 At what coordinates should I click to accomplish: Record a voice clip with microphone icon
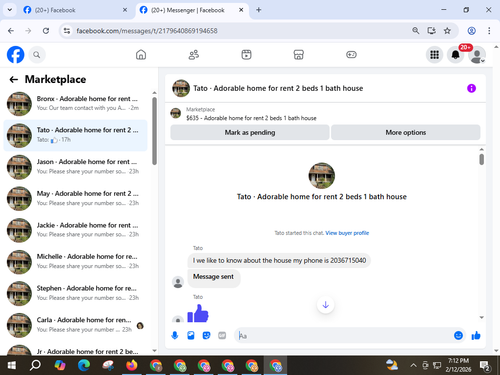(x=175, y=335)
